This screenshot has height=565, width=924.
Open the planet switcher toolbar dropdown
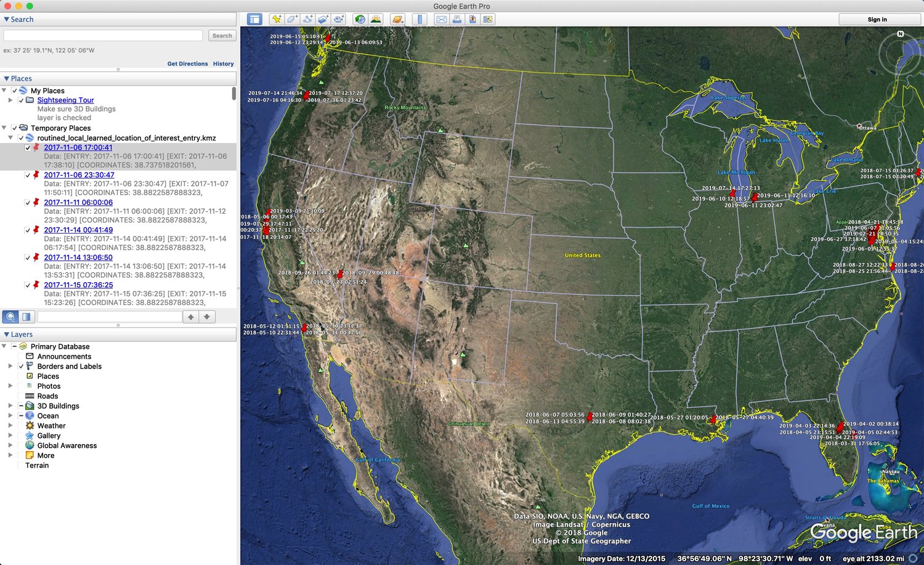pyautogui.click(x=398, y=20)
